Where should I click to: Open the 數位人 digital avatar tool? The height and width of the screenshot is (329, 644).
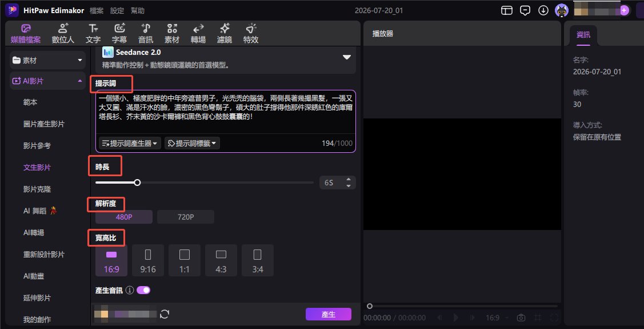pos(63,33)
